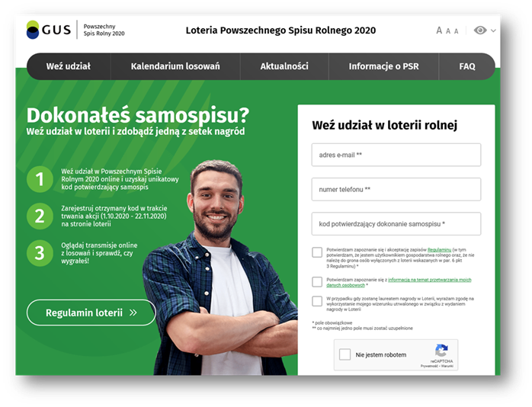Click the green circle numbered 3
Image resolution: width=532 pixels, height=407 pixels.
(x=40, y=253)
